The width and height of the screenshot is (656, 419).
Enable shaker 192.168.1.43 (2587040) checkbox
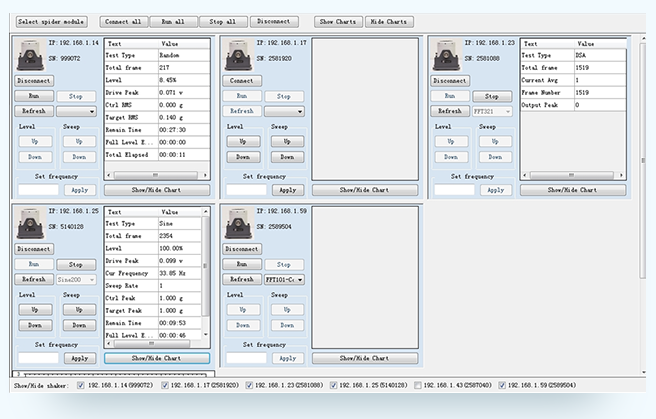coord(418,385)
